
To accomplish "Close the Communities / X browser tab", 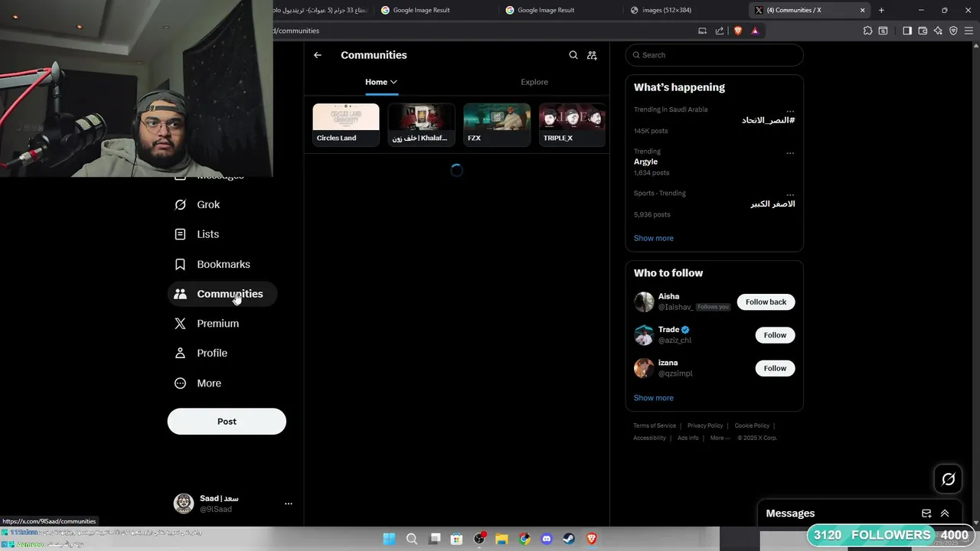I will 863,10.
